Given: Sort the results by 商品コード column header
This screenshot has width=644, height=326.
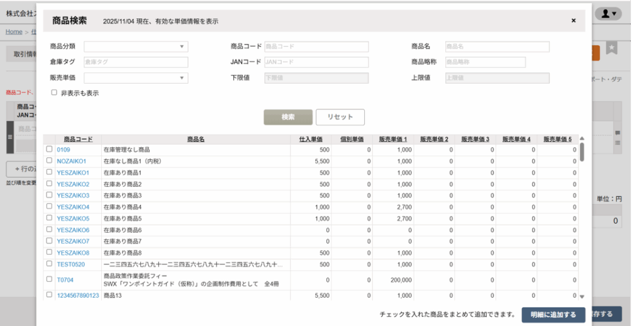Looking at the screenshot, I should coord(78,139).
